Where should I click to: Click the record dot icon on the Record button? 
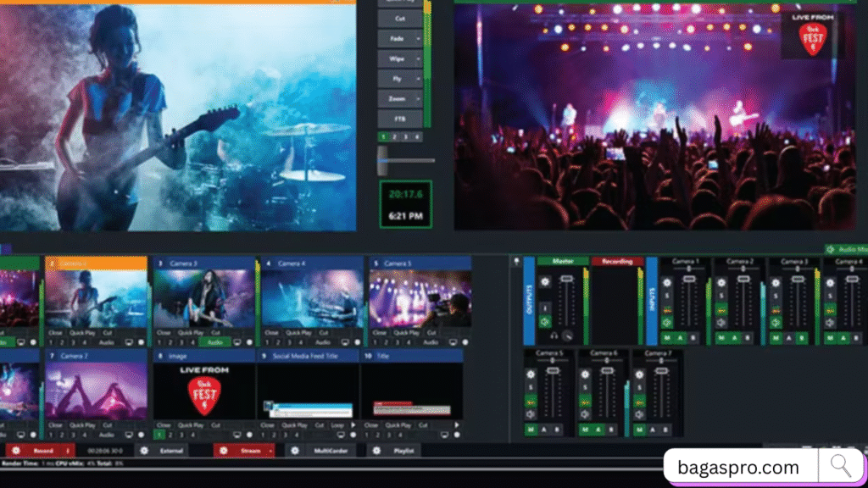point(15,450)
